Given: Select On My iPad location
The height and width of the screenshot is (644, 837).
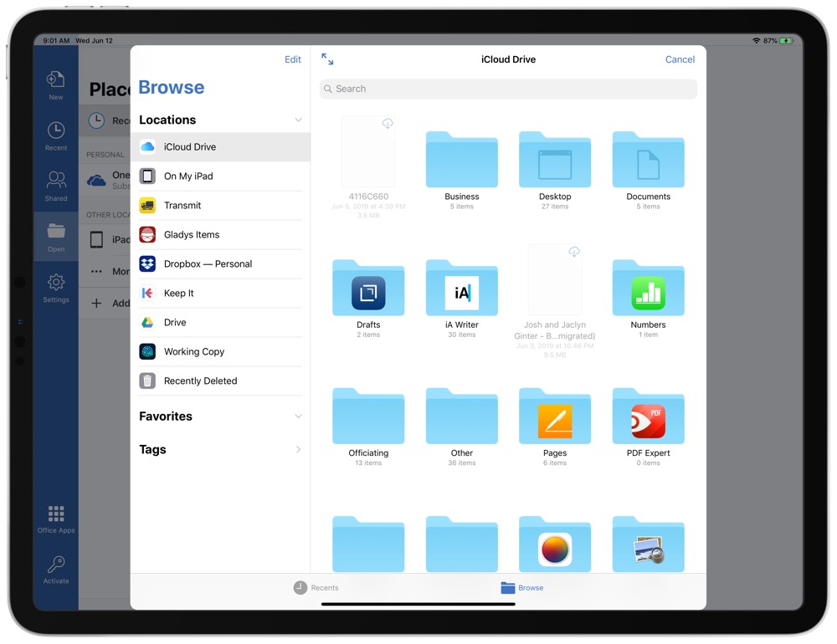Looking at the screenshot, I should 220,176.
